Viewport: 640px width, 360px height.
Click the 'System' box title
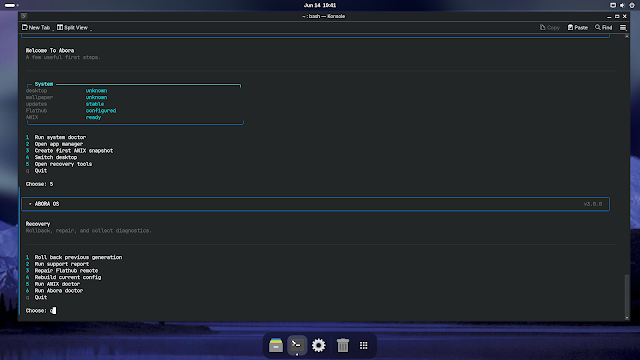[x=44, y=84]
